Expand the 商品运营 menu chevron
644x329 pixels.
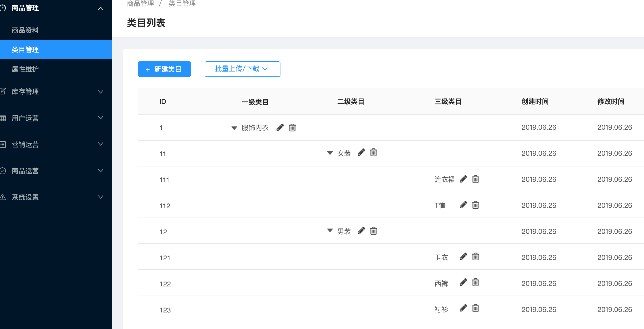pyautogui.click(x=101, y=171)
